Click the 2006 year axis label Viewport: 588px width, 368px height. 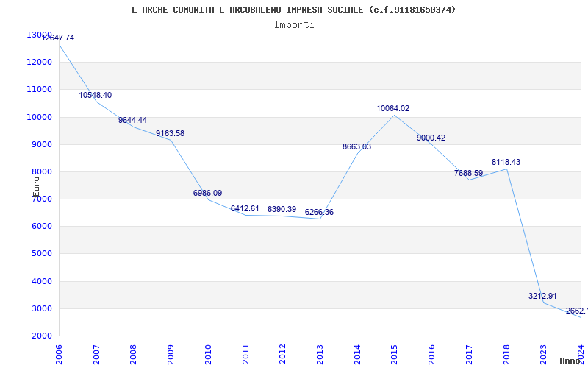[60, 354]
